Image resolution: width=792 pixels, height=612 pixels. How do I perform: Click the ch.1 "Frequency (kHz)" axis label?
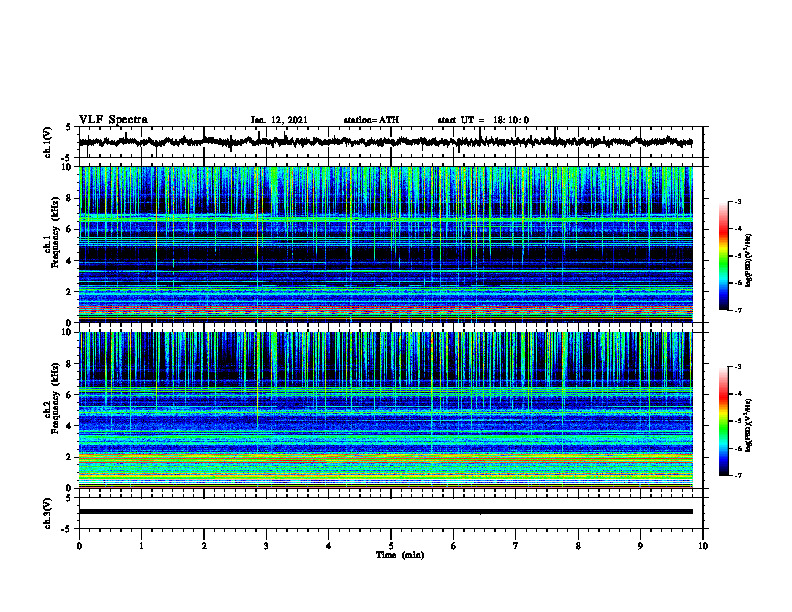click(55, 232)
